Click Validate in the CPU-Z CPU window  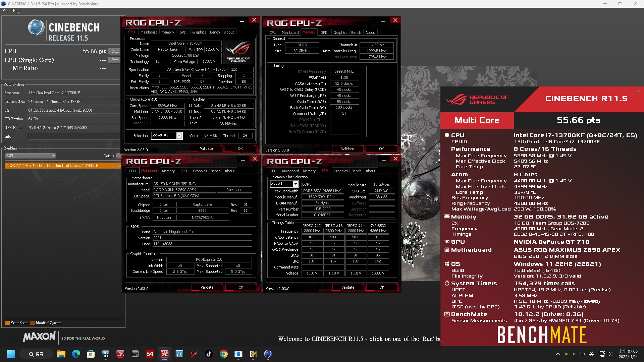(x=206, y=148)
